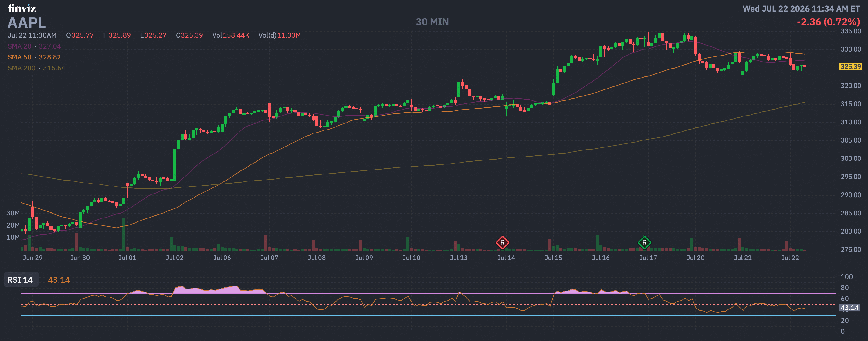Click the 275.00 price axis label
The width and height of the screenshot is (868, 341).
tap(850, 249)
